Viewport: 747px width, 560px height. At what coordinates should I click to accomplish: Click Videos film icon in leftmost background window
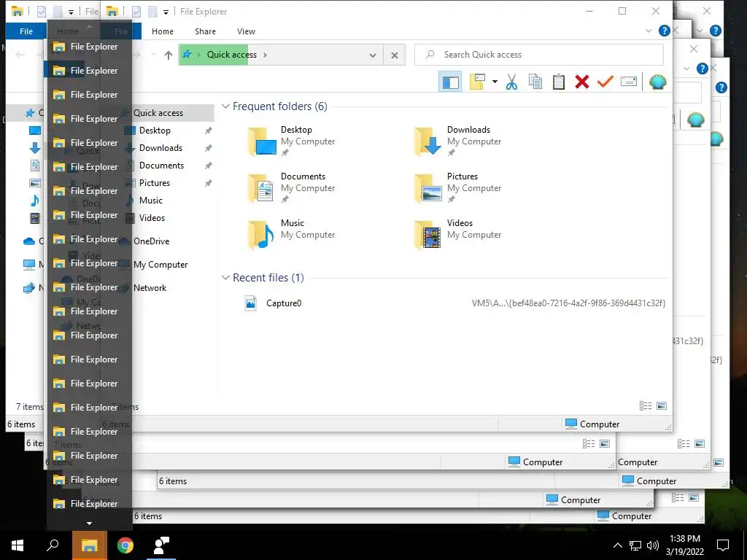[x=35, y=218]
